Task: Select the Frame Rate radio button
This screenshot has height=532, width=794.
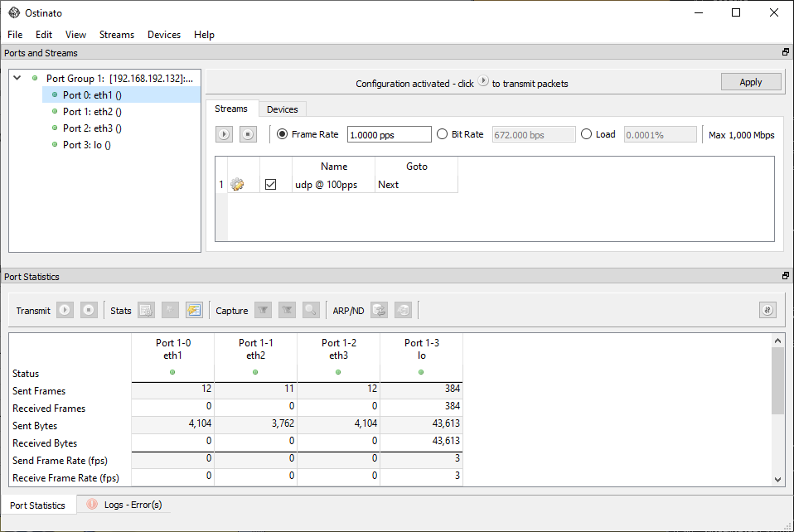Action: pyautogui.click(x=283, y=134)
